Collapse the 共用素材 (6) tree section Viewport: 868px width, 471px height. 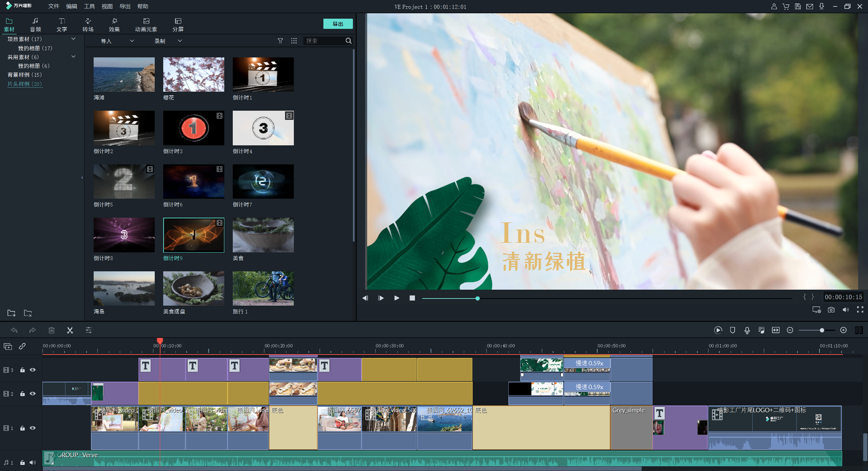(73, 57)
